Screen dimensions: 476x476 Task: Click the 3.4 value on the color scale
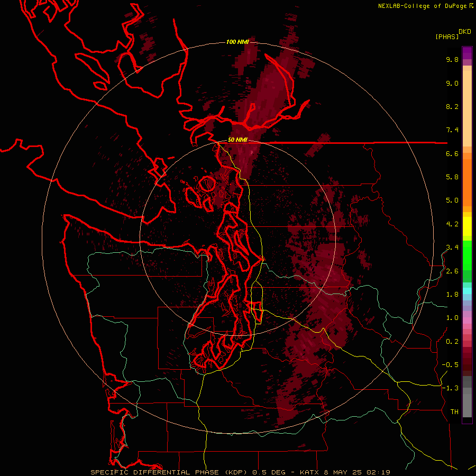tap(452, 248)
